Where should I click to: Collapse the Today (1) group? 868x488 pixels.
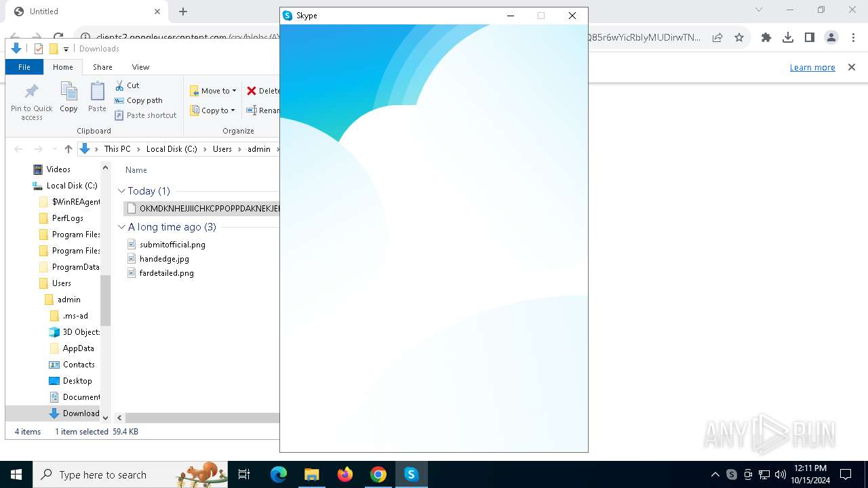coord(121,191)
